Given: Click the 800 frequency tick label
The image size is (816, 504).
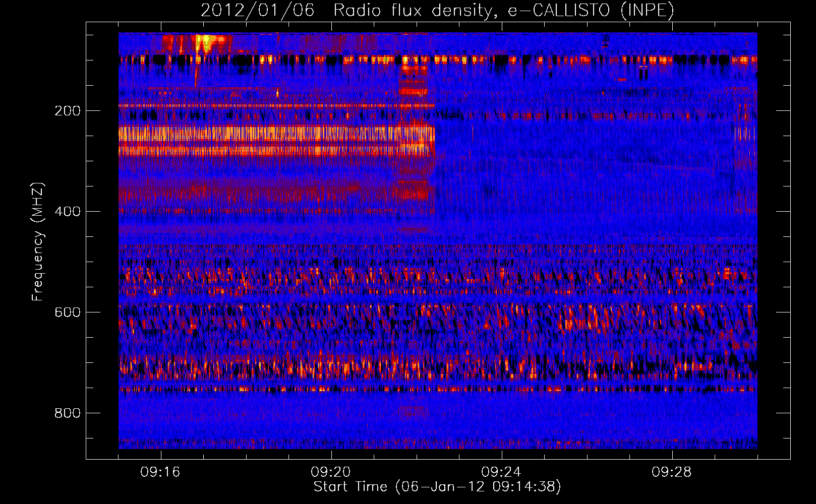Looking at the screenshot, I should pos(68,413).
